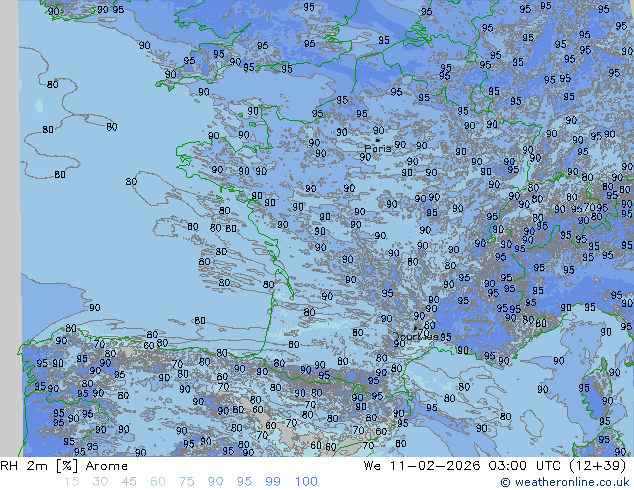Click legend value 95
The width and height of the screenshot is (634, 490).
tap(244, 482)
